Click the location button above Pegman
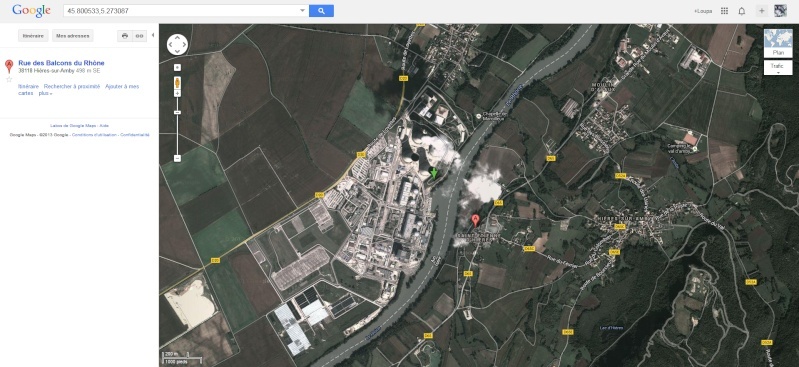Viewport: 799px width, 367px height. point(177,67)
